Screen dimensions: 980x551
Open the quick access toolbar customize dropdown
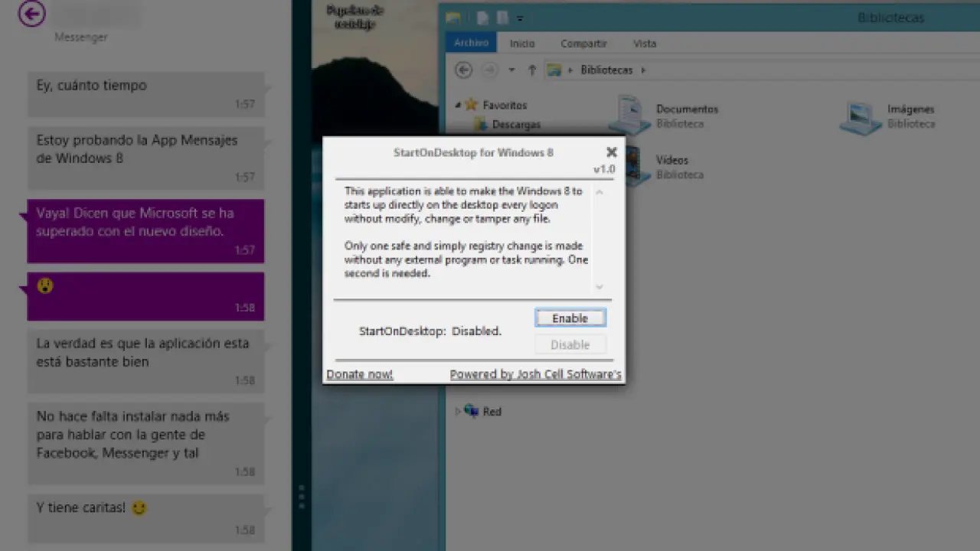(520, 18)
